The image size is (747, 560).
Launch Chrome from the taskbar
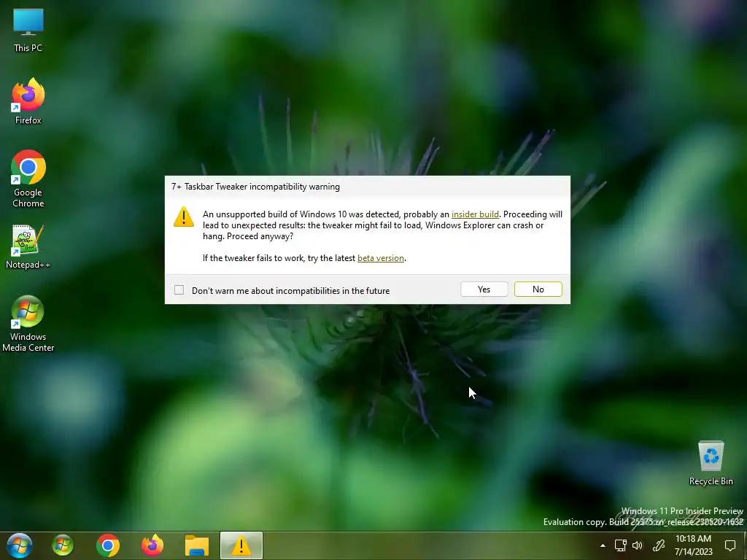[x=108, y=545]
